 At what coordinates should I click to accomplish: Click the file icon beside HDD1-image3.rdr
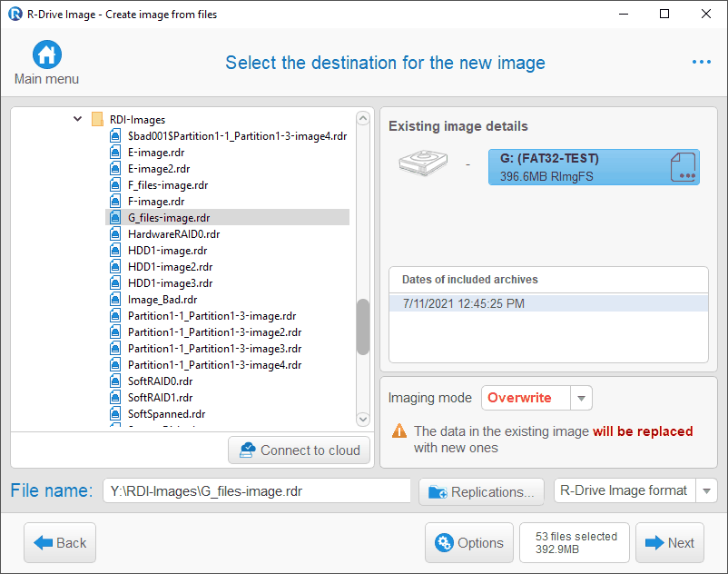point(115,282)
